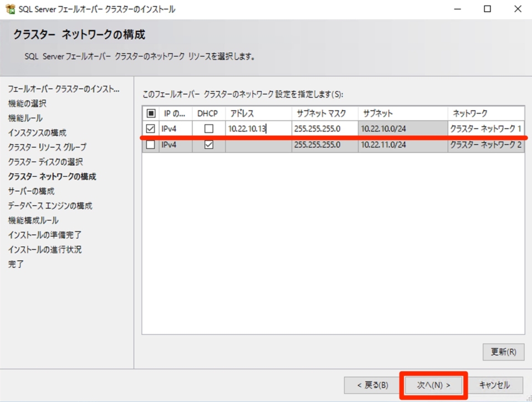Minimize the installer window
The width and height of the screenshot is (532, 402).
[x=458, y=9]
